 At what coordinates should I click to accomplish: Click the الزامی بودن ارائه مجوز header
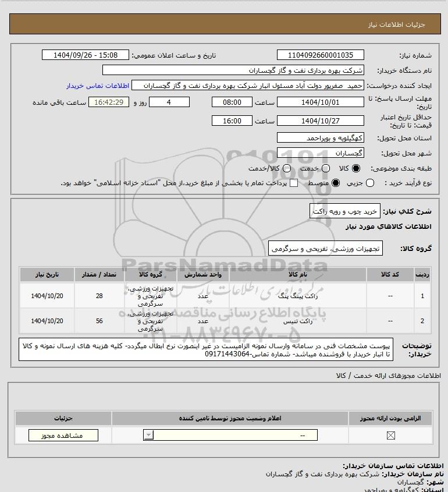point(390,418)
